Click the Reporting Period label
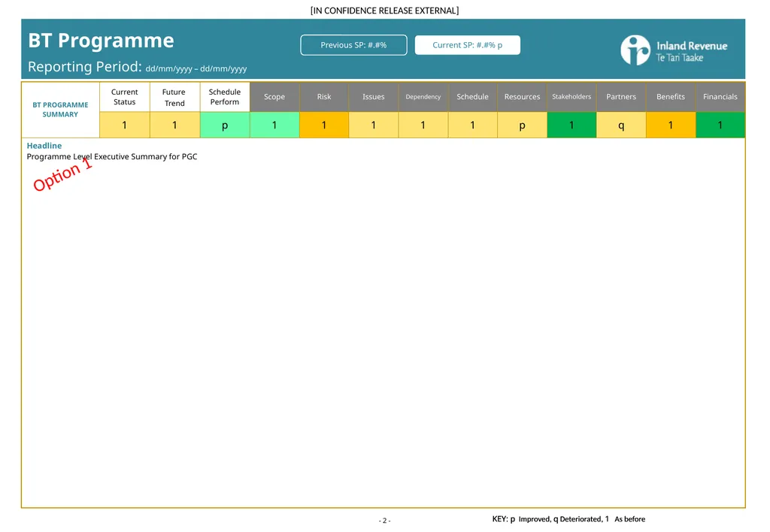The height and width of the screenshot is (532, 770). coord(85,67)
